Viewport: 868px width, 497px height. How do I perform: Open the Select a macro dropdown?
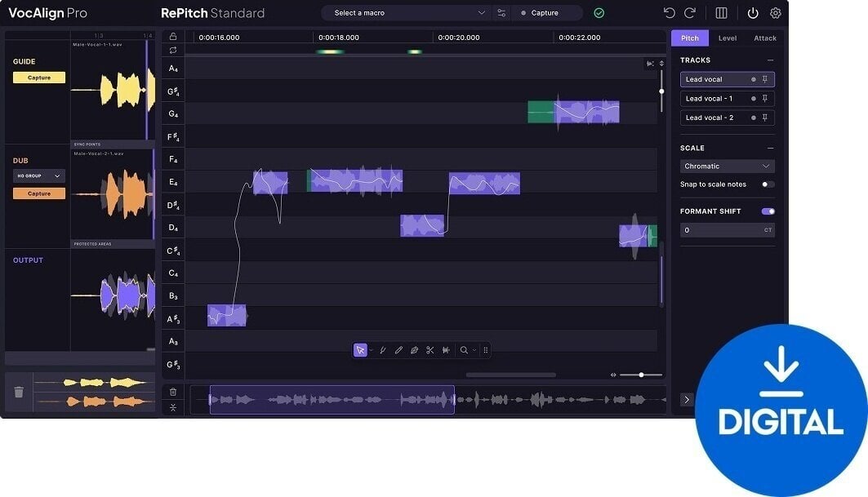[x=408, y=13]
